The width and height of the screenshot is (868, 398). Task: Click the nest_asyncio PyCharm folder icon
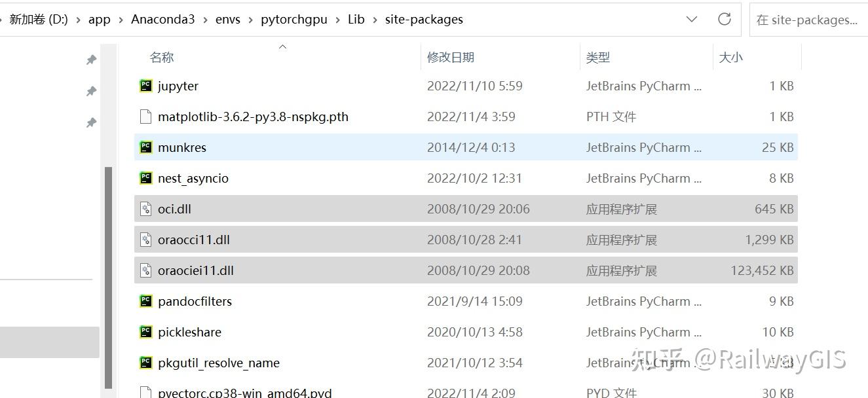click(145, 177)
